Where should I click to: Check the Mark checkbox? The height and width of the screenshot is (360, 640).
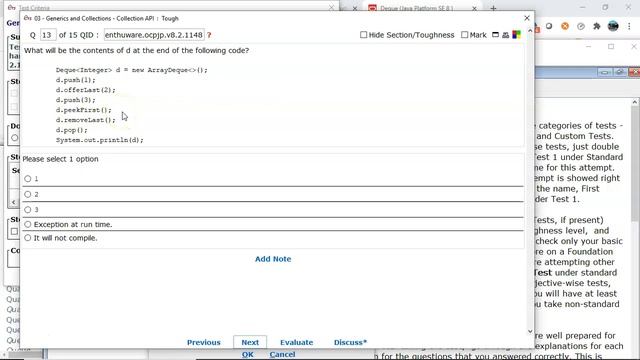click(464, 35)
